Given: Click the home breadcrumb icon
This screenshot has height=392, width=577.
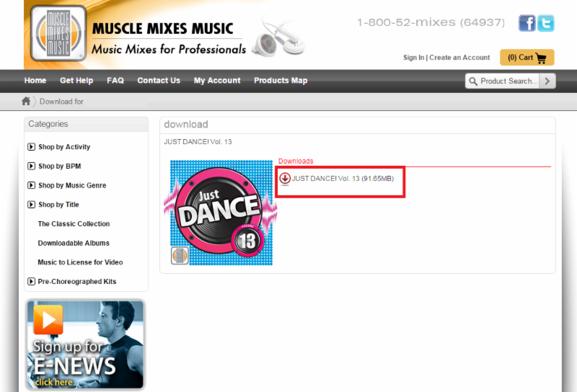Looking at the screenshot, I should tap(27, 102).
